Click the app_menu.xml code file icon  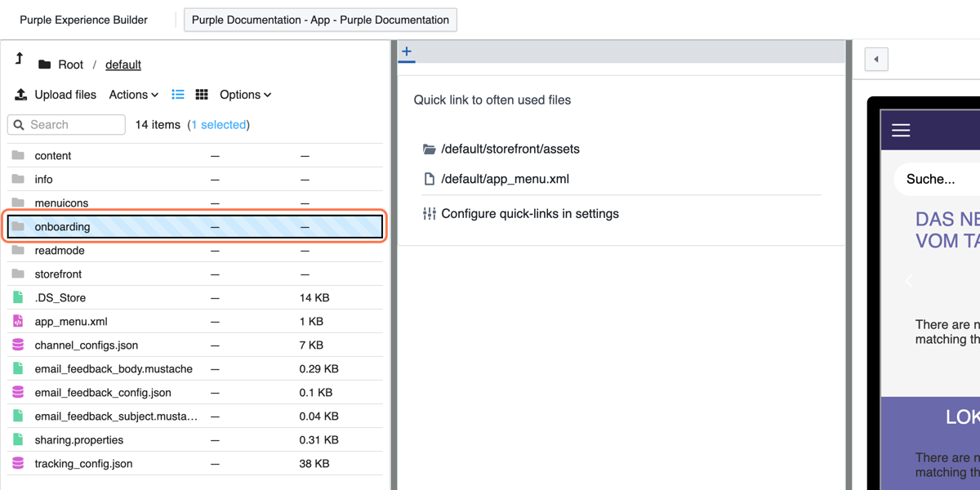tap(18, 321)
